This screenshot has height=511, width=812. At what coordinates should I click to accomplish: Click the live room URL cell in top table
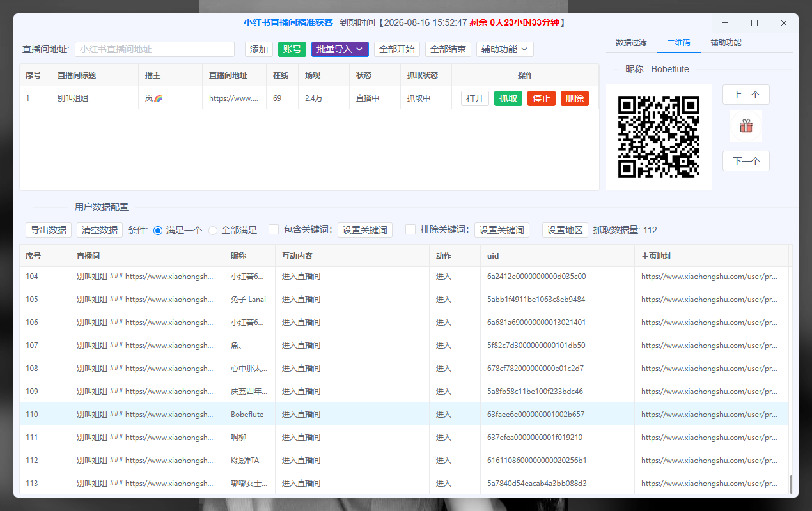tap(234, 98)
